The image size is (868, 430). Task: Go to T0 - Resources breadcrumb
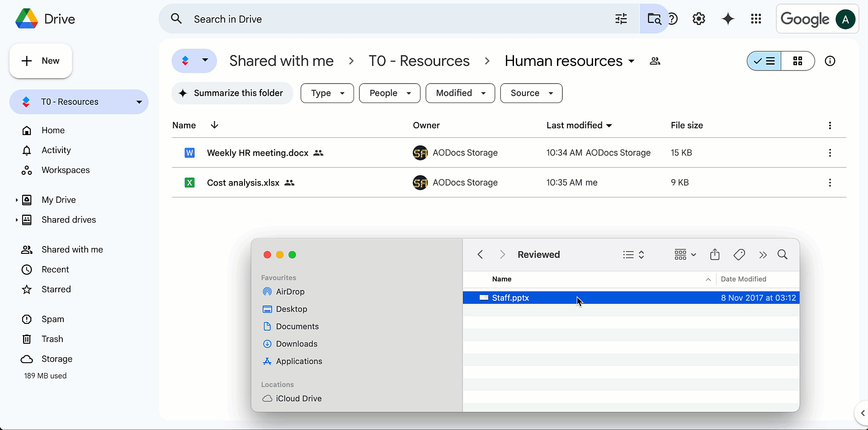point(419,61)
